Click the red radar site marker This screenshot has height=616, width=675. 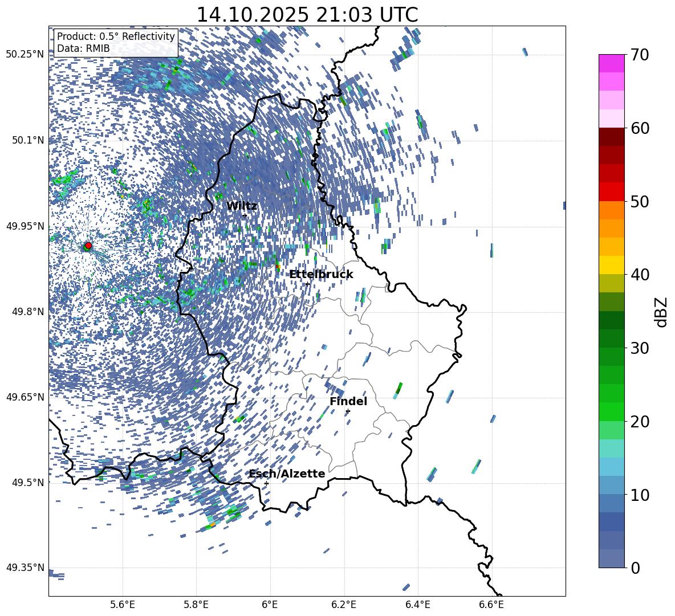88,246
